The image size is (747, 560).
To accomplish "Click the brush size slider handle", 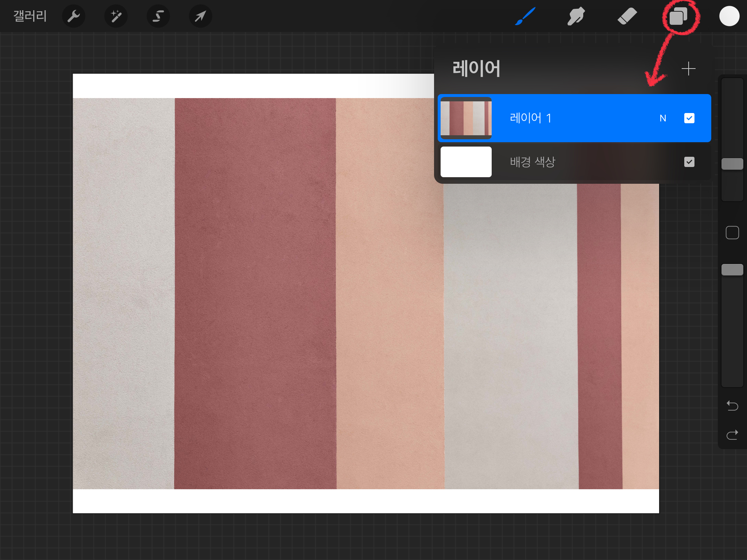I will tap(732, 164).
